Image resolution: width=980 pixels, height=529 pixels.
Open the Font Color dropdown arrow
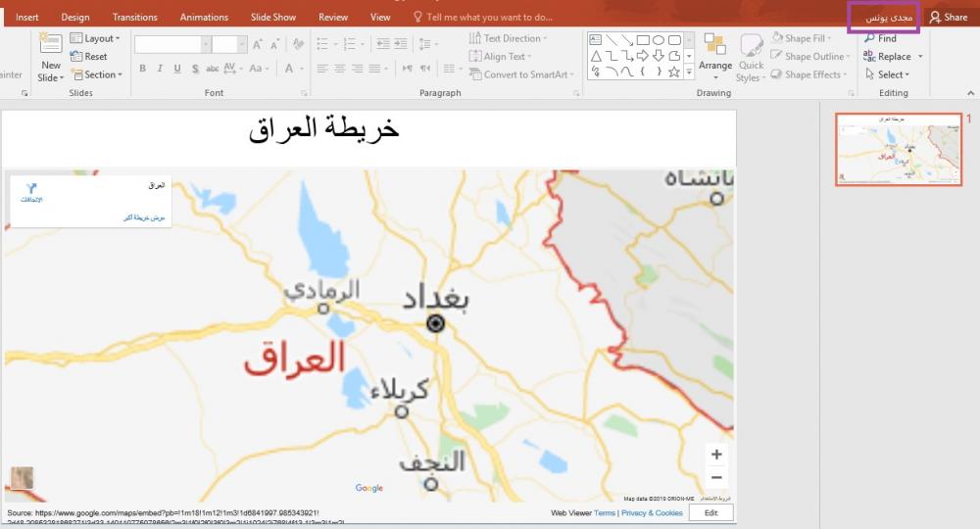tap(302, 69)
